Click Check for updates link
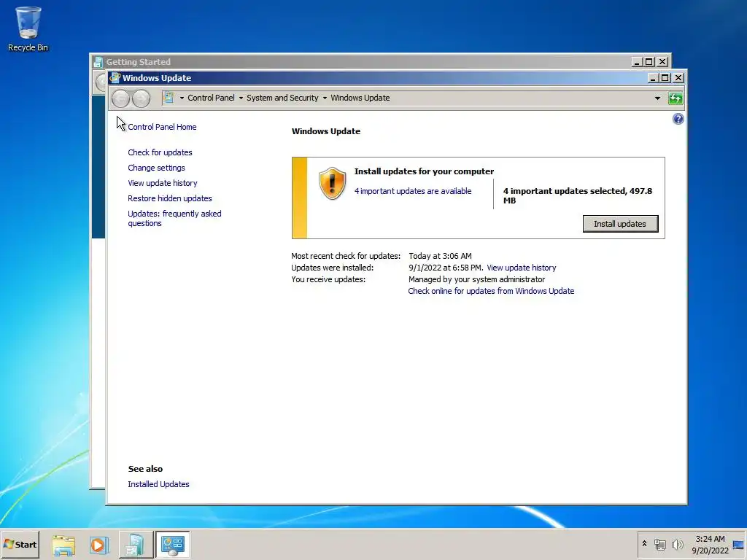 pos(160,152)
